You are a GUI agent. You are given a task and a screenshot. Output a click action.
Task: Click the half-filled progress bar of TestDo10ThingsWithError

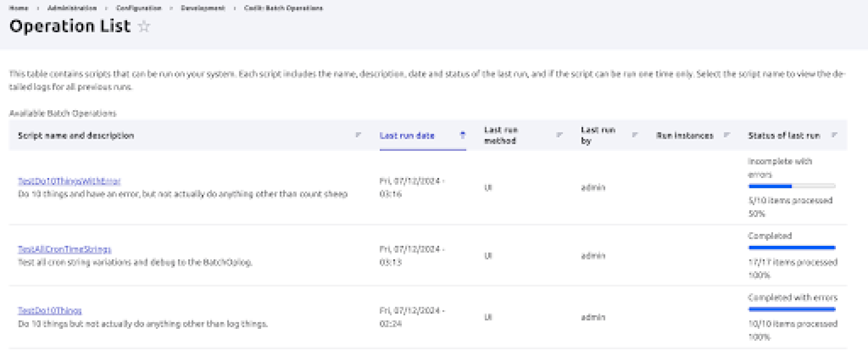tap(792, 186)
